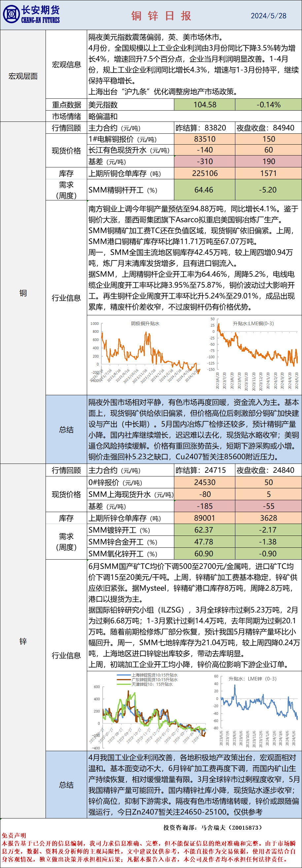Click the report date 2024/5/28
The image size is (302, 868).
click(x=268, y=16)
